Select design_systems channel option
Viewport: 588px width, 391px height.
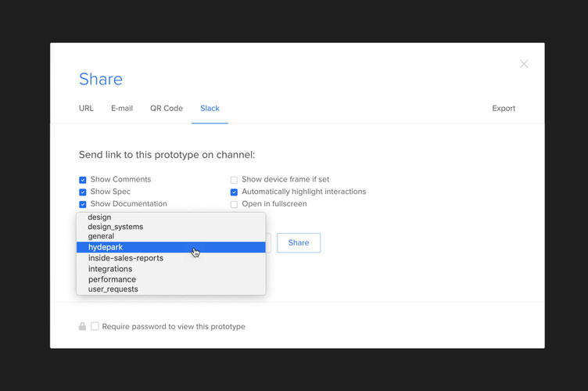[171, 227]
